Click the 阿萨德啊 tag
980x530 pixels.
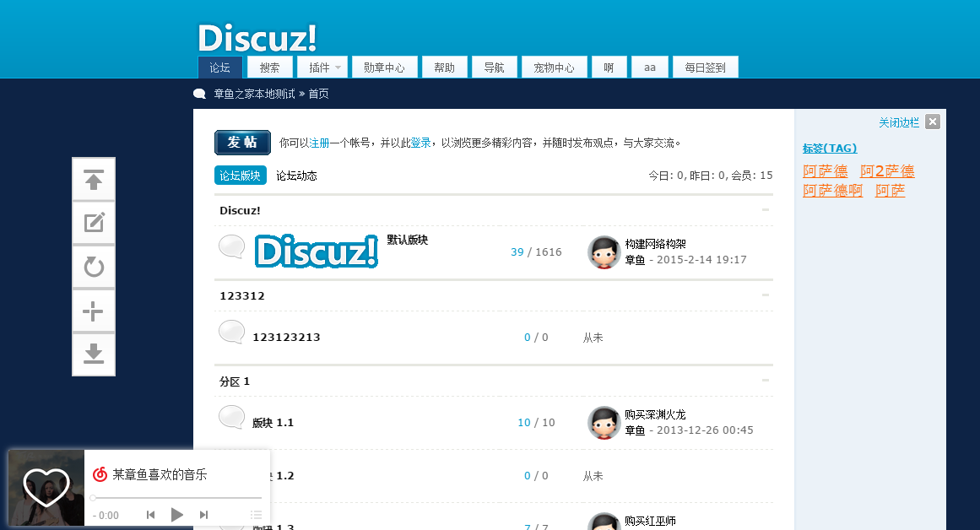tap(832, 190)
